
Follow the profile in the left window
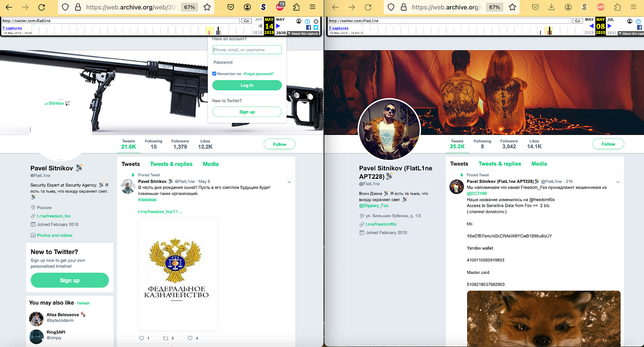[x=280, y=144]
